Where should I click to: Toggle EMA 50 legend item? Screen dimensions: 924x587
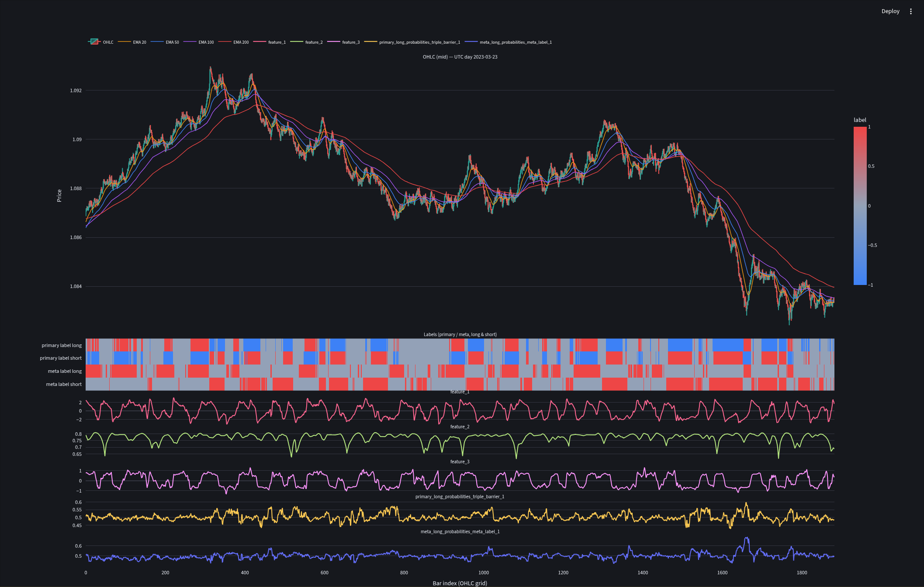[x=165, y=42]
